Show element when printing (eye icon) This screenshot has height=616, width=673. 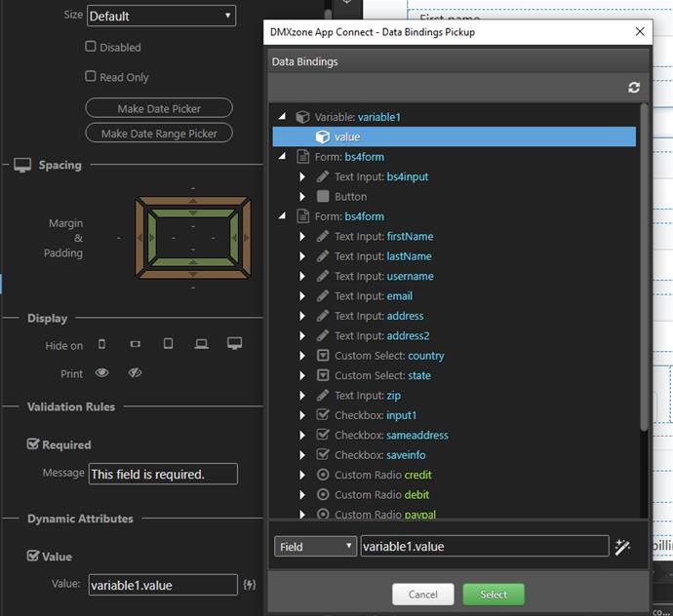(x=101, y=372)
